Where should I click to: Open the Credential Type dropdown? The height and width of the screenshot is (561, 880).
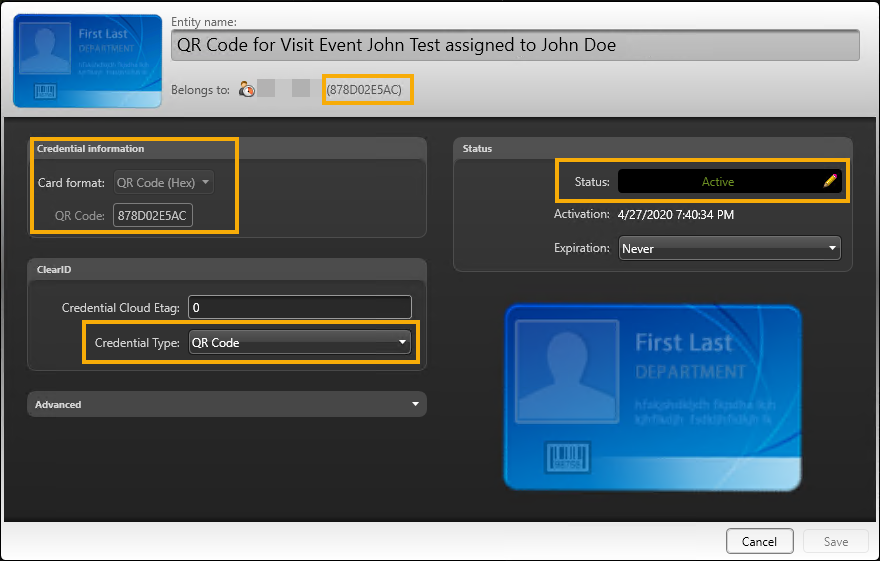(300, 342)
